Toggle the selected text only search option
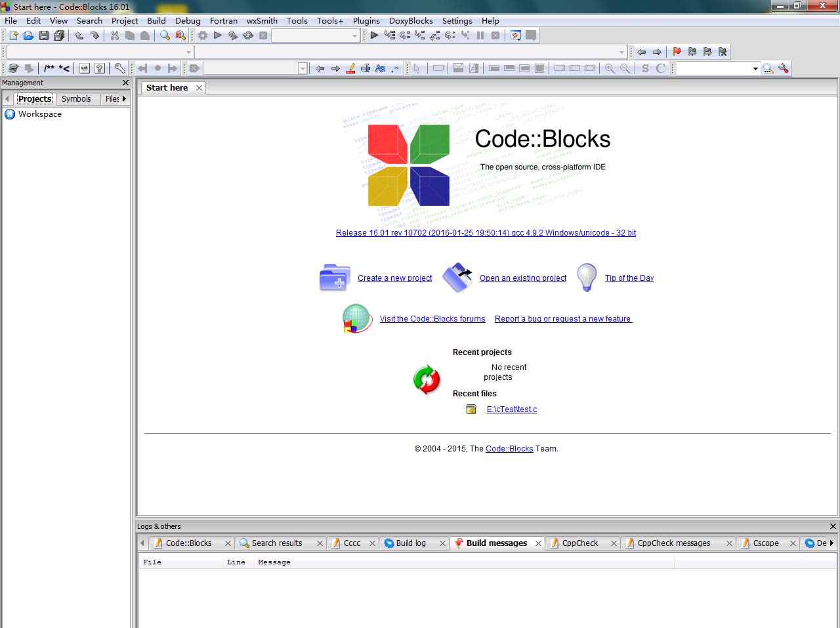 [366, 68]
